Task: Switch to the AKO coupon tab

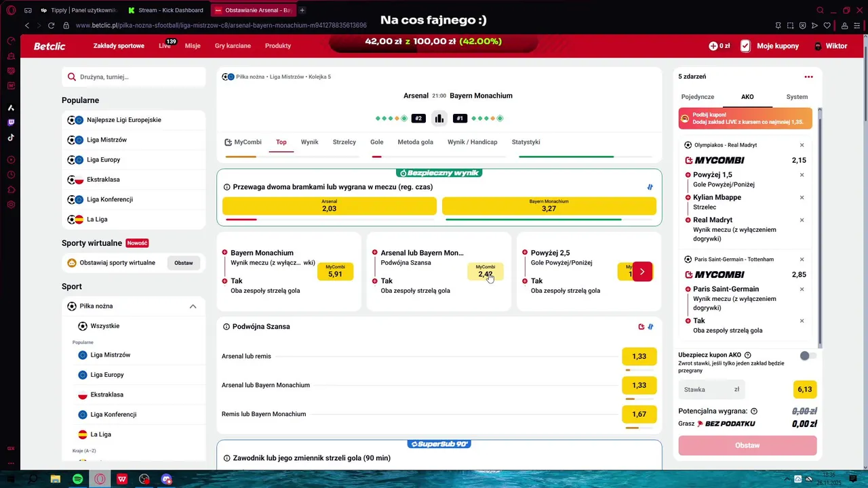Action: pyautogui.click(x=747, y=97)
